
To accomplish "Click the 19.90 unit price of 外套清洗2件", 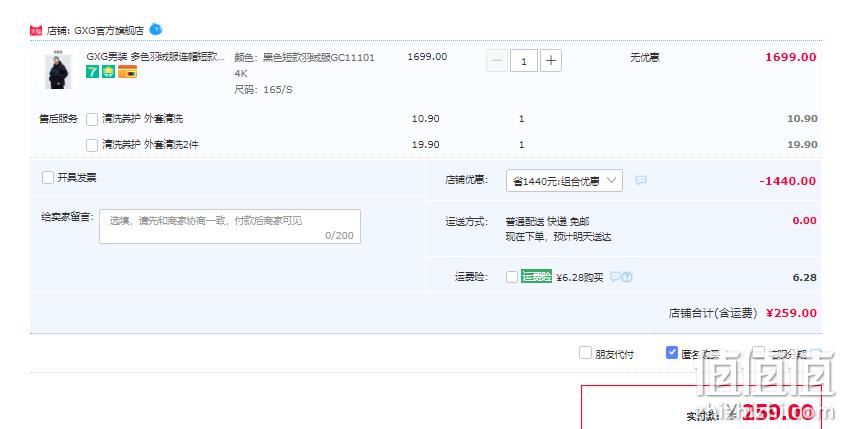I will pos(425,144).
